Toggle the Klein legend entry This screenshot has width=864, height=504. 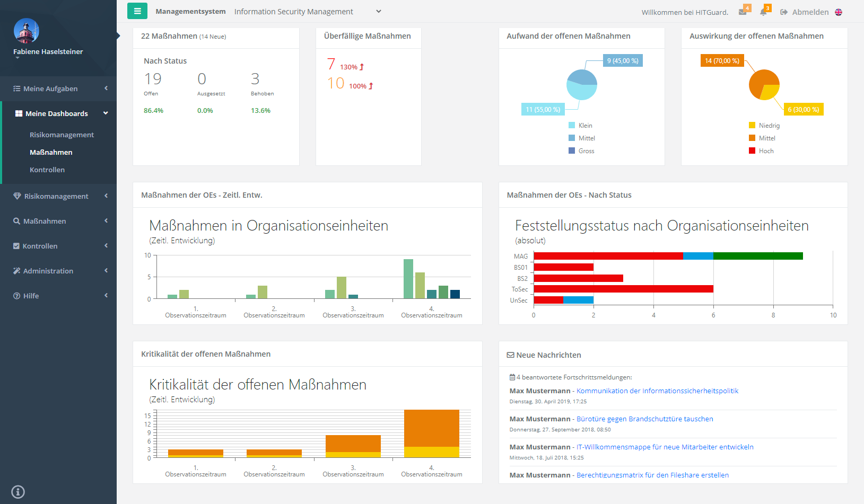(x=580, y=126)
